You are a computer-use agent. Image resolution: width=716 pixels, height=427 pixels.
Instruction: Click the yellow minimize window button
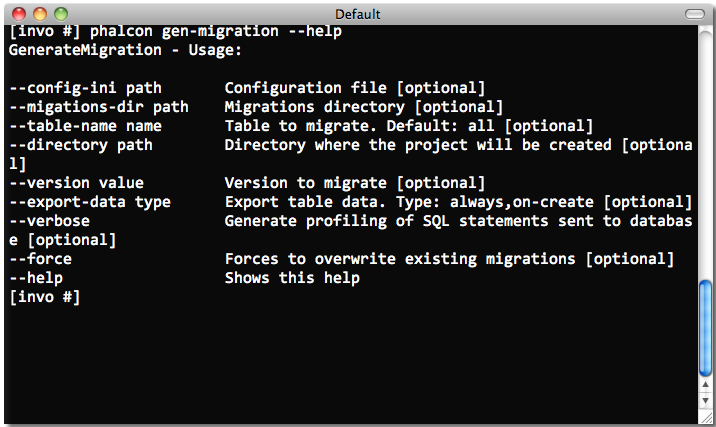[x=40, y=14]
